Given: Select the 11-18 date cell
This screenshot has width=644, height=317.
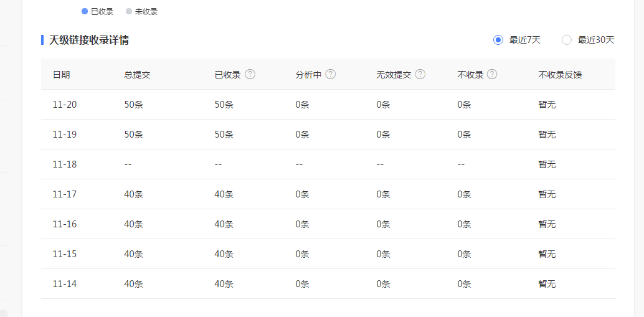Looking at the screenshot, I should (65, 164).
